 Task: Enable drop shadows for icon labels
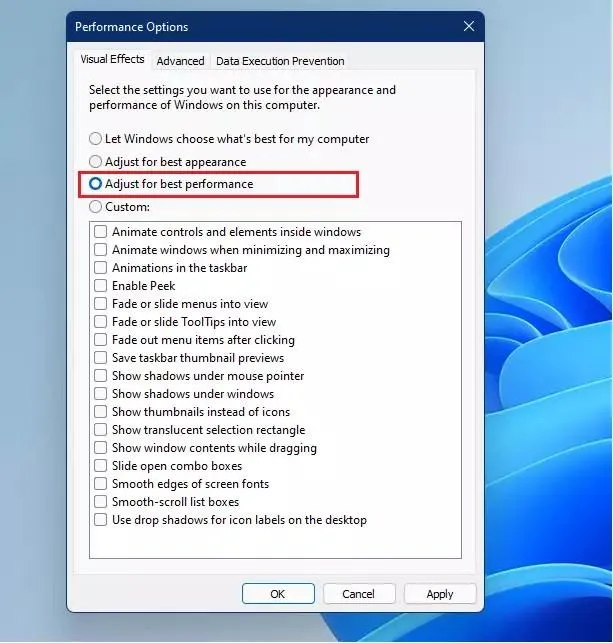coord(100,520)
